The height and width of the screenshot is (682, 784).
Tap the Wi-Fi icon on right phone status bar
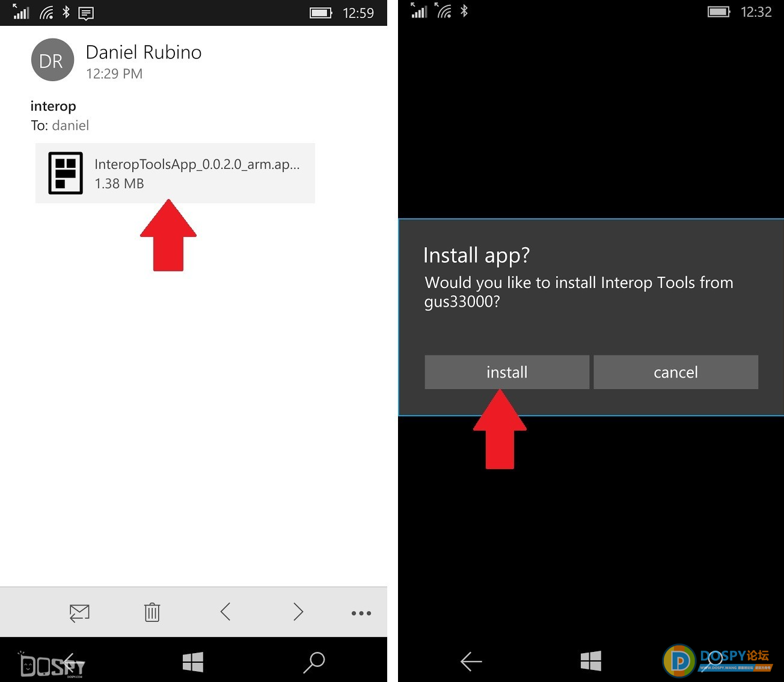point(444,11)
